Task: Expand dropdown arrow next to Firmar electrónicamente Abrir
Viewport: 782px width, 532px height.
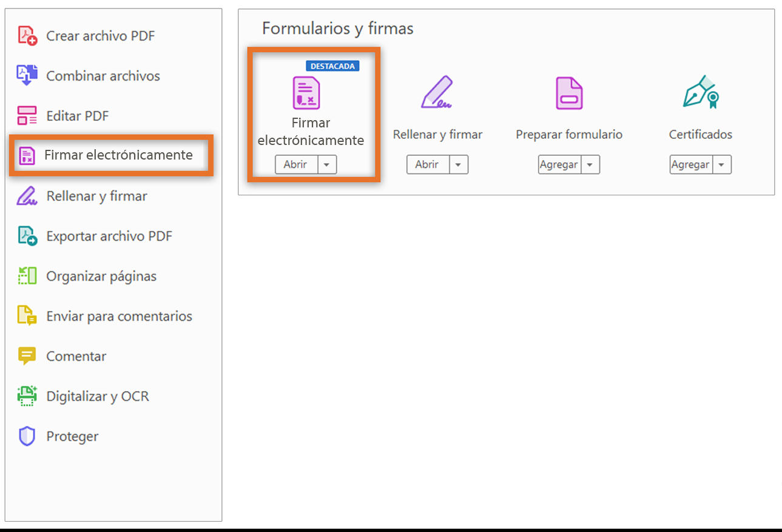Action: point(327,165)
